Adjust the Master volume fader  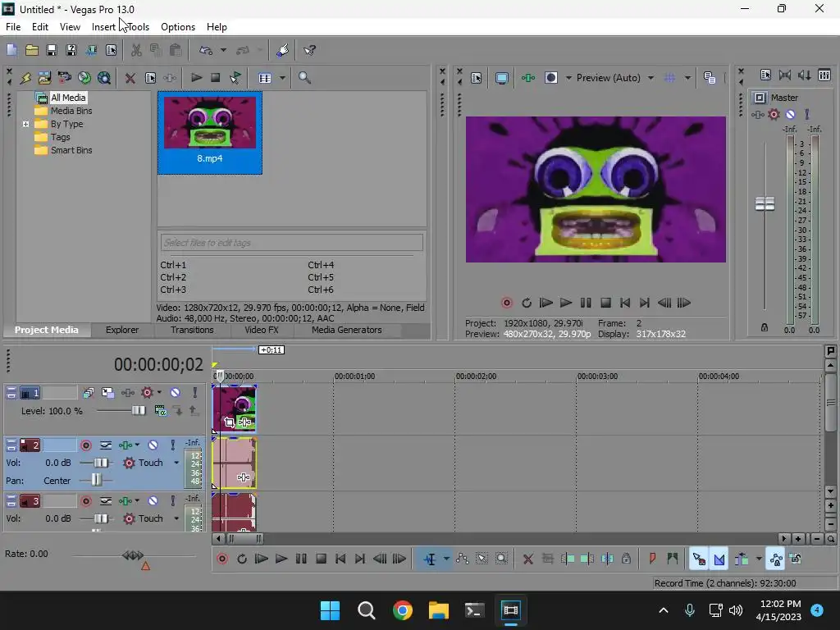click(x=765, y=203)
